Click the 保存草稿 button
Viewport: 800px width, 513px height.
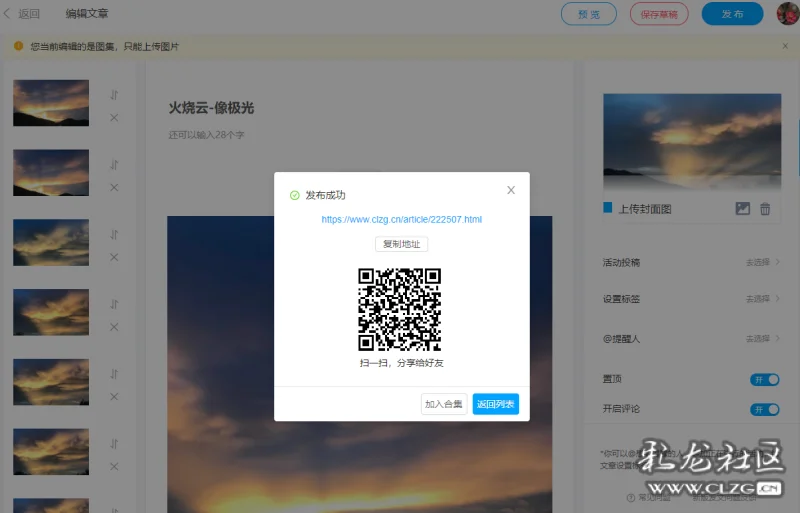click(x=659, y=14)
